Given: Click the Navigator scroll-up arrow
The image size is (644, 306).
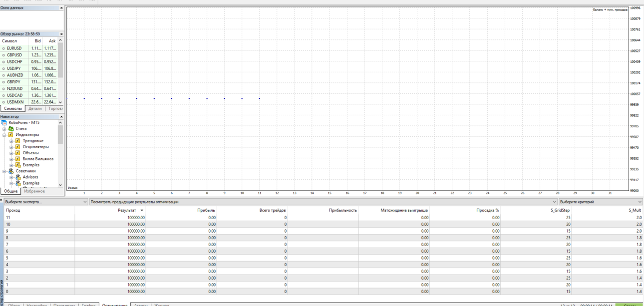Looking at the screenshot, I should (61, 122).
